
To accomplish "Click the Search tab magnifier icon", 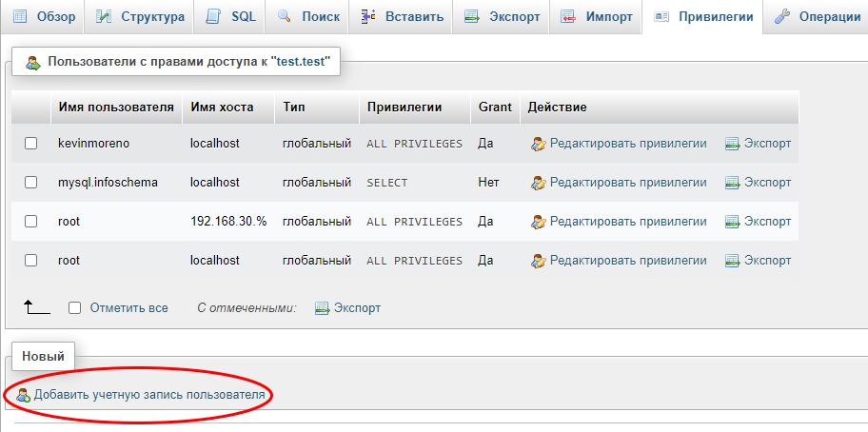I will (285, 17).
